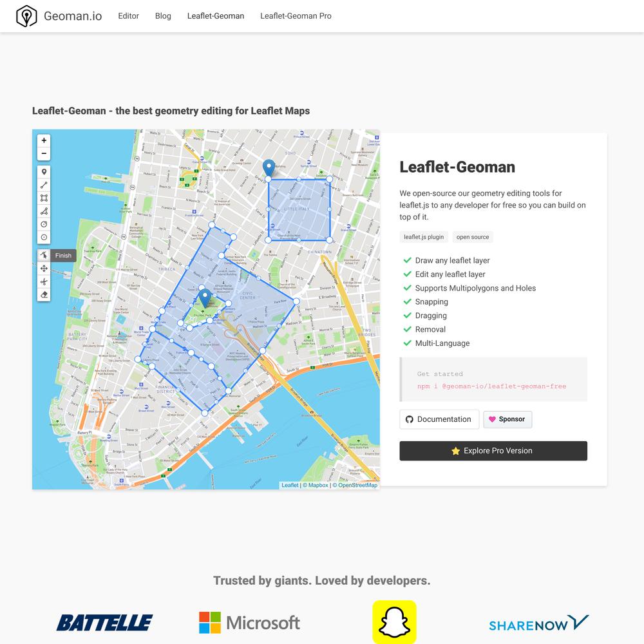Open the Leaflet-Geoman Pro nav item
Viewport: 644px width, 644px height.
296,16
